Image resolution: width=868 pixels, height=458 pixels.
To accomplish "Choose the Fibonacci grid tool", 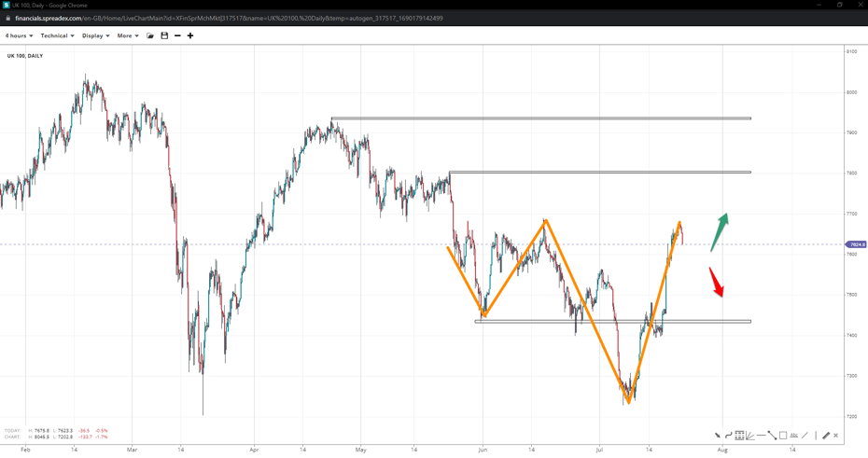I will point(739,436).
